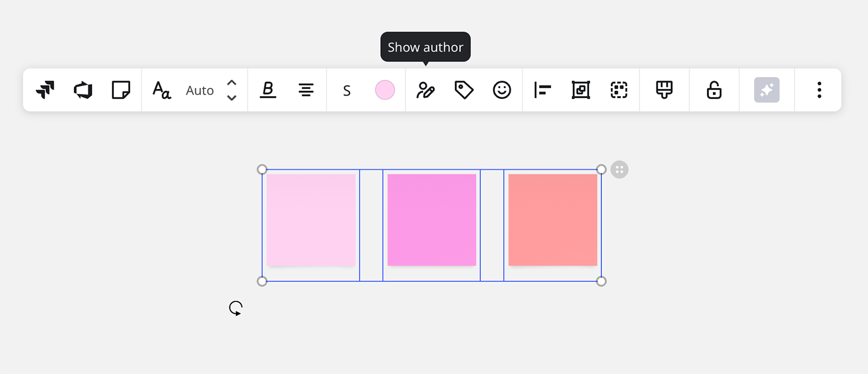Decrease font size with the down chevron
Screen dimensions: 868x374
point(232,98)
